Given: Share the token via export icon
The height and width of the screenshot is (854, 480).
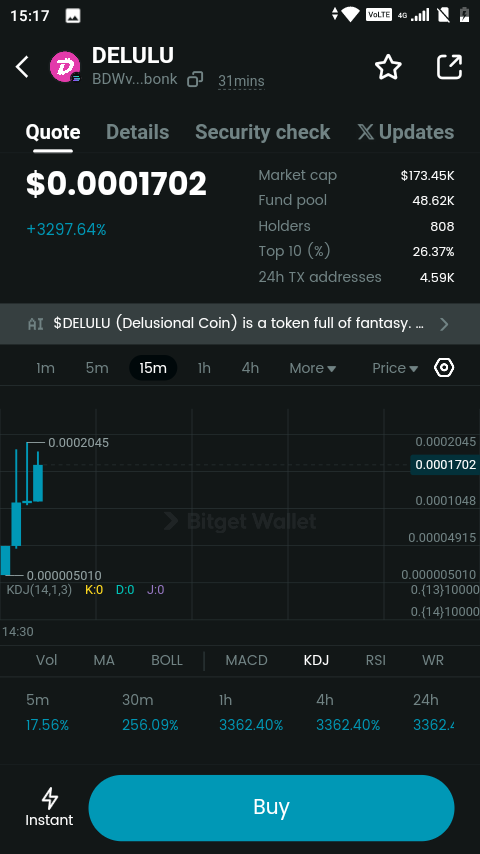Looking at the screenshot, I should (449, 67).
